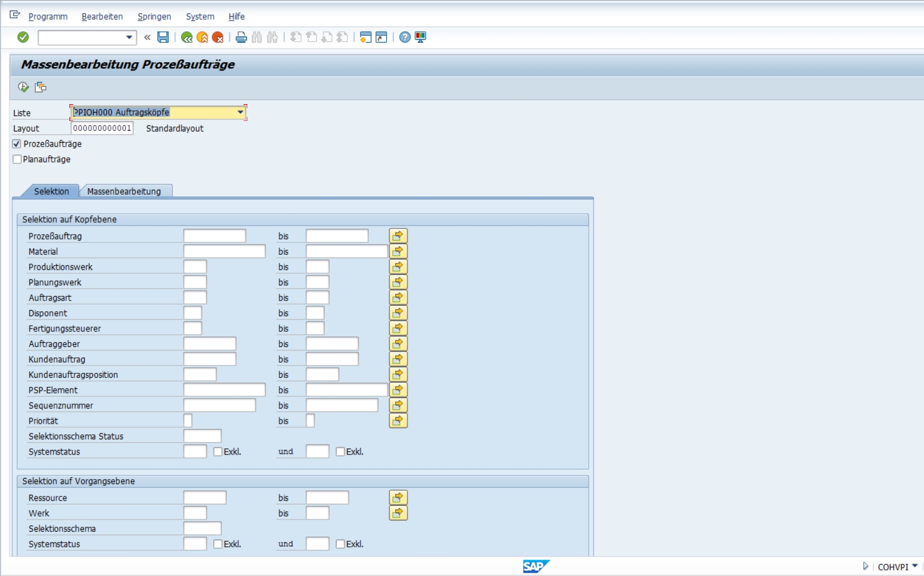Open the Programm menu
924x576 pixels.
tap(48, 16)
